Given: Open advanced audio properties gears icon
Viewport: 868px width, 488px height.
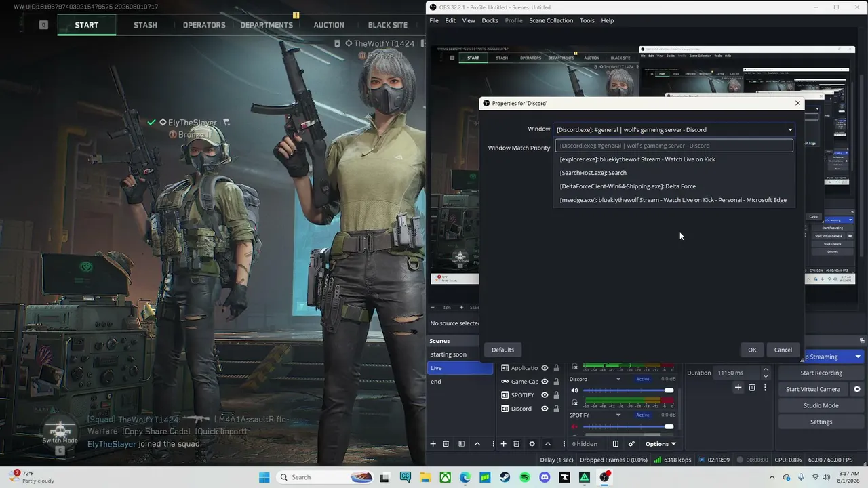Looking at the screenshot, I should 631,444.
